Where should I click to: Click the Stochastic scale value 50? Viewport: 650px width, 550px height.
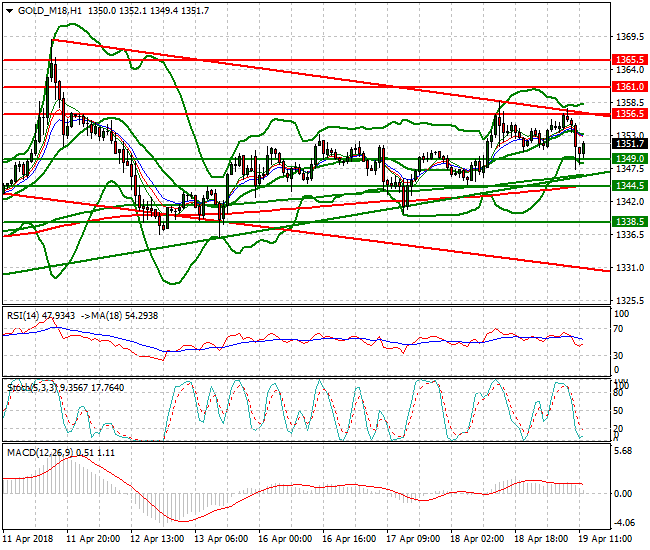(x=618, y=411)
